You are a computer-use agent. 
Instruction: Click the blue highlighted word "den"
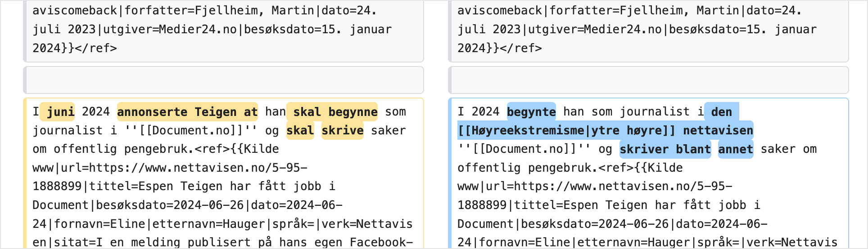click(x=721, y=112)
